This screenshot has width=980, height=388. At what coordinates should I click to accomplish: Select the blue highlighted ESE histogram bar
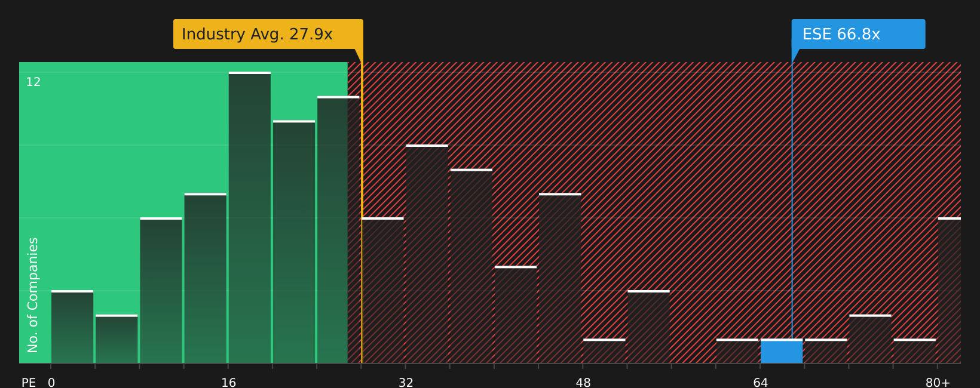coord(782,352)
